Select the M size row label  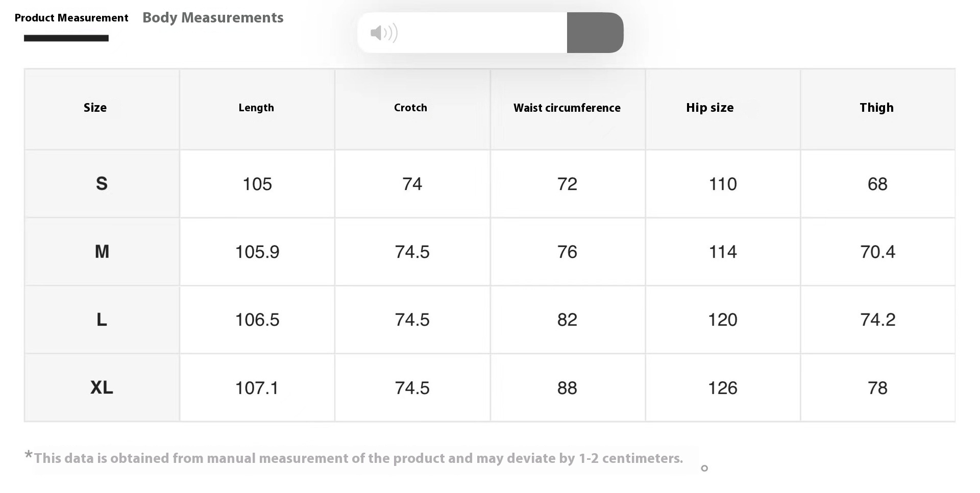pyautogui.click(x=102, y=252)
